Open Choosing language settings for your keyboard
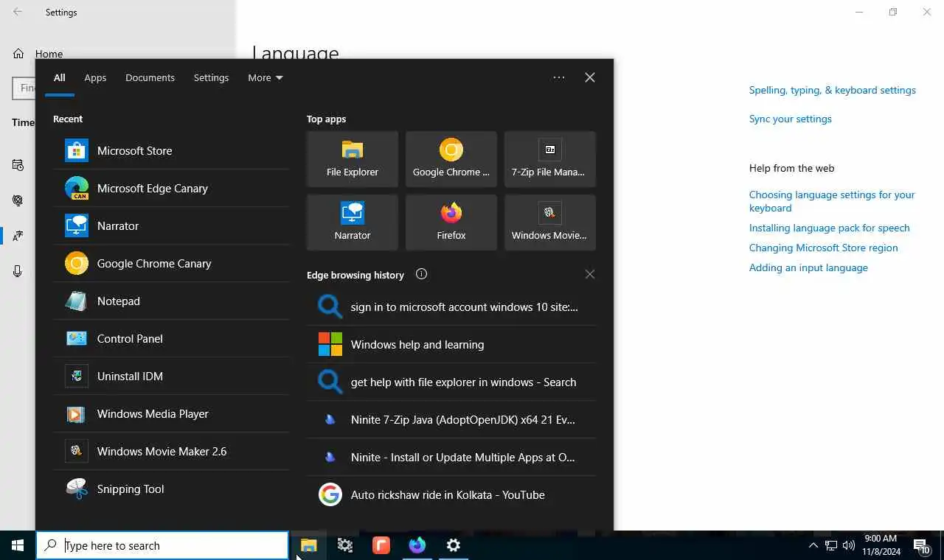The height and width of the screenshot is (560, 944). pyautogui.click(x=832, y=201)
